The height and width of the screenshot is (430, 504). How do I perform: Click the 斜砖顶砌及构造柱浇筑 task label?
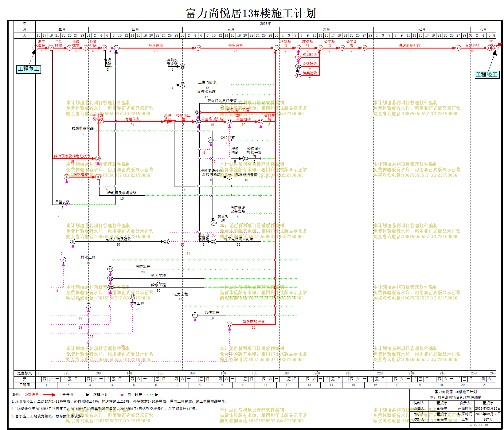pyautogui.click(x=72, y=156)
